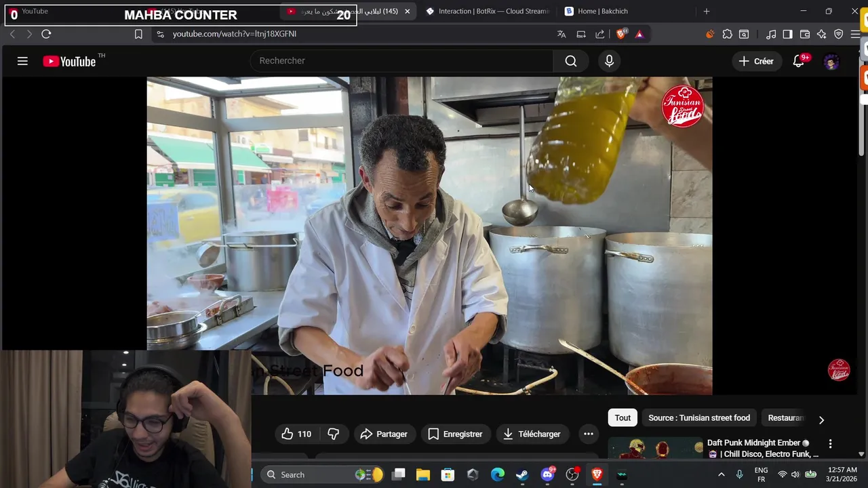Open site settings icon in address bar
The image size is (868, 488).
pos(160,34)
